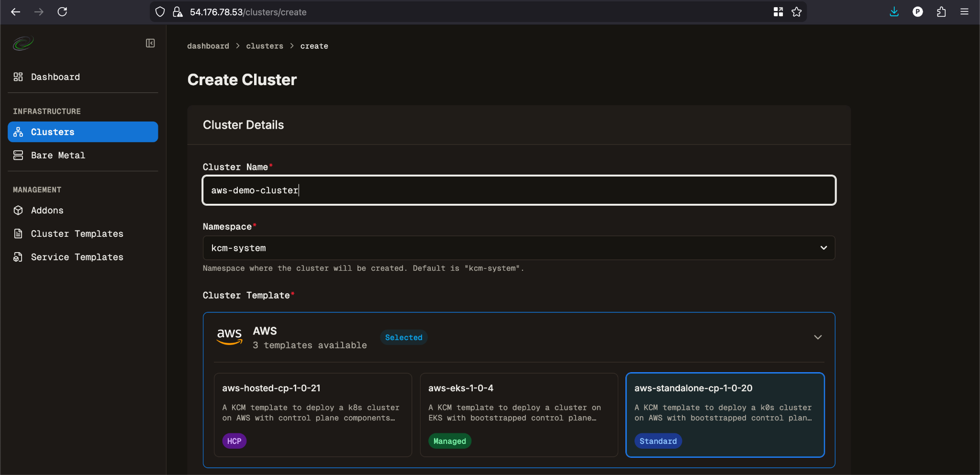
Task: Go to Cluster Templates page
Action: [x=77, y=234]
